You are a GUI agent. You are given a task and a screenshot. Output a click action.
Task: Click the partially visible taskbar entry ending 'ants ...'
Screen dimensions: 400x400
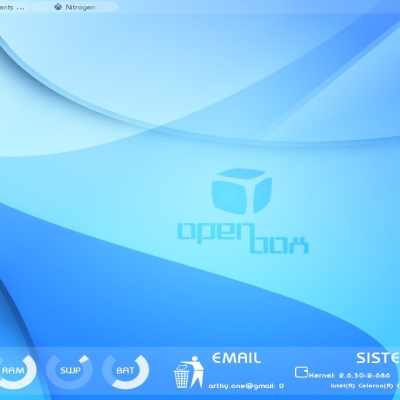[x=13, y=7]
